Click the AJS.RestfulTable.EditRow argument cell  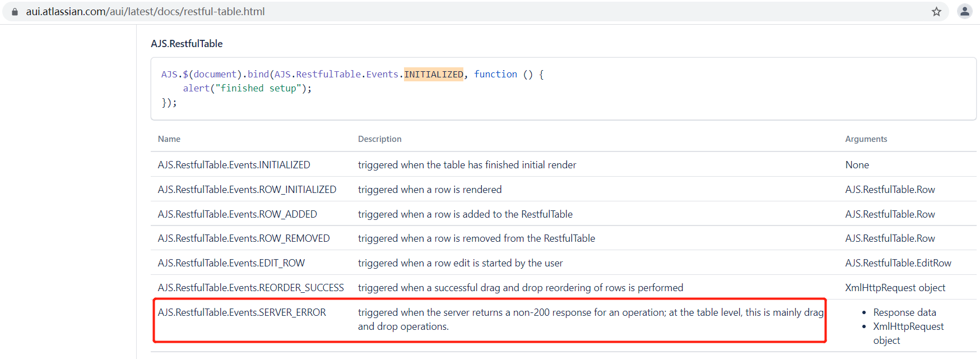899,263
